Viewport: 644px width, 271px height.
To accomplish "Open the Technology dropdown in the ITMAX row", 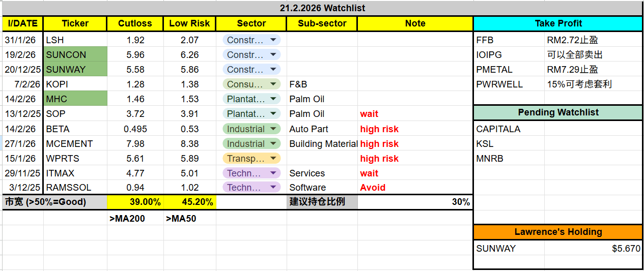I will (273, 173).
